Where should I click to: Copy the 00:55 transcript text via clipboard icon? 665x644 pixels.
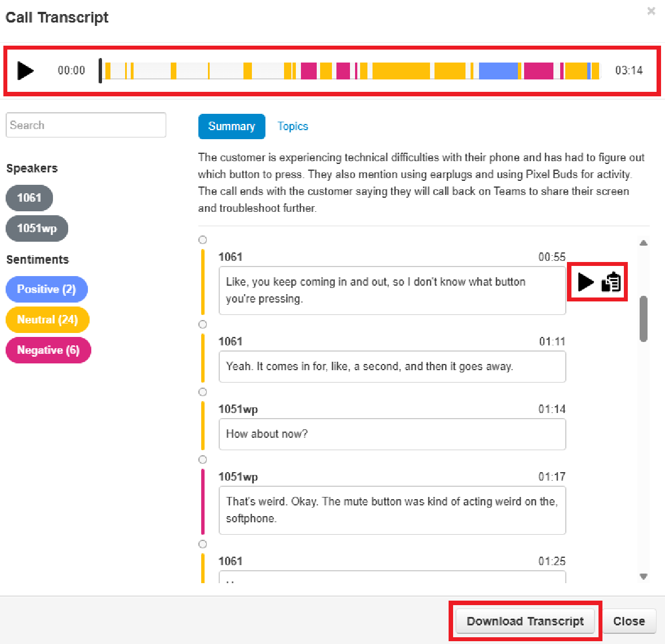pyautogui.click(x=611, y=282)
